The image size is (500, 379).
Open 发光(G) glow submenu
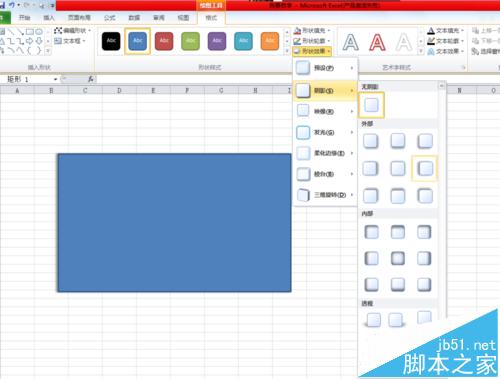[325, 132]
